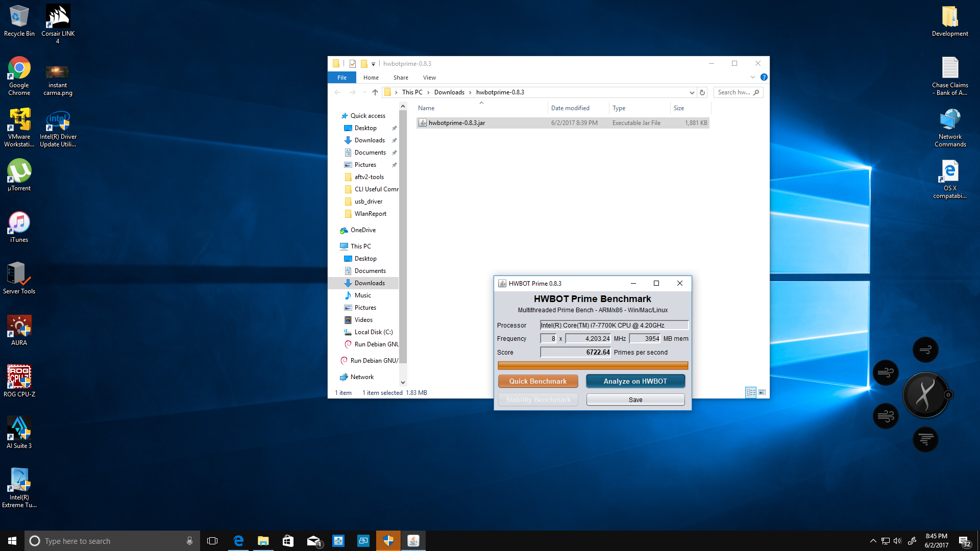Go up one folder level in Explorer
980x551 pixels.
[x=375, y=92]
